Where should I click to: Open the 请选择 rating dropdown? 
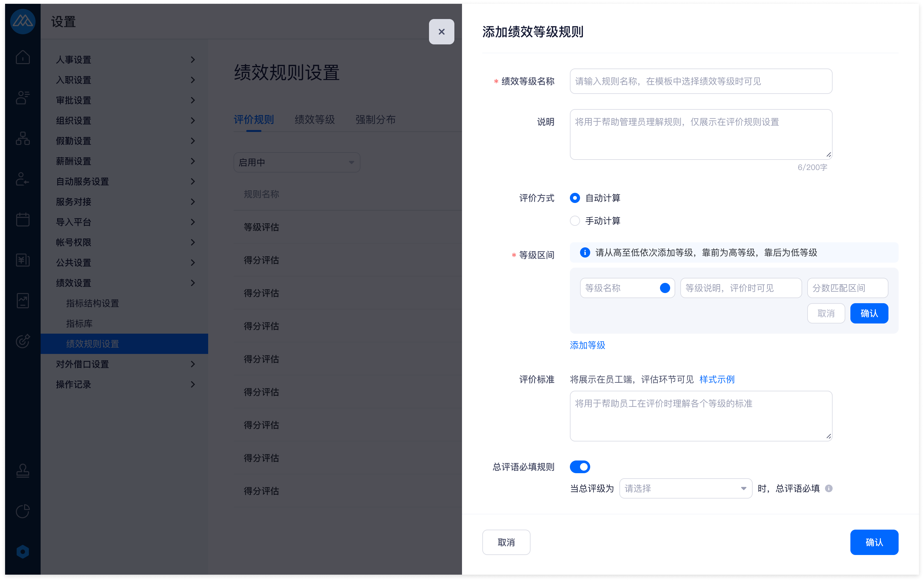(x=685, y=488)
